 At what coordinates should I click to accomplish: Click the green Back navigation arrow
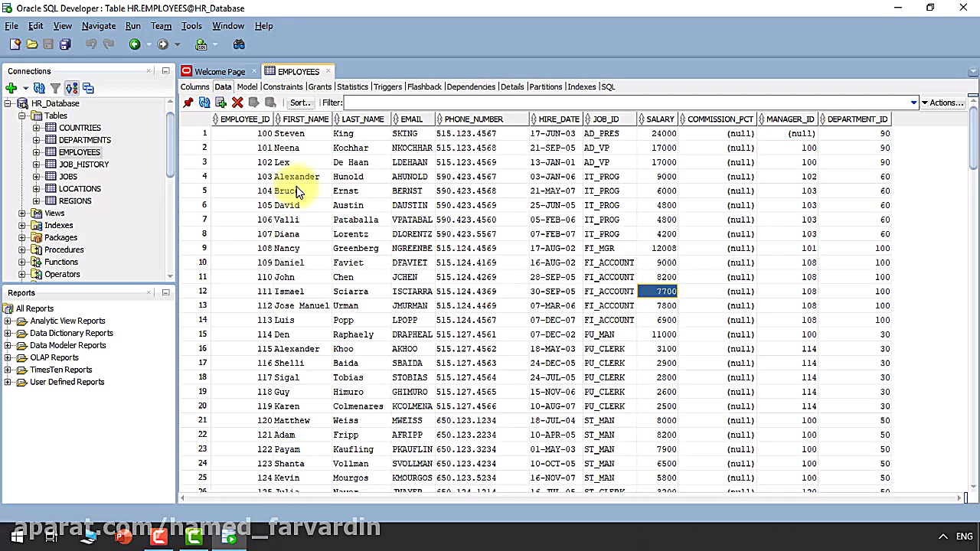coord(135,44)
